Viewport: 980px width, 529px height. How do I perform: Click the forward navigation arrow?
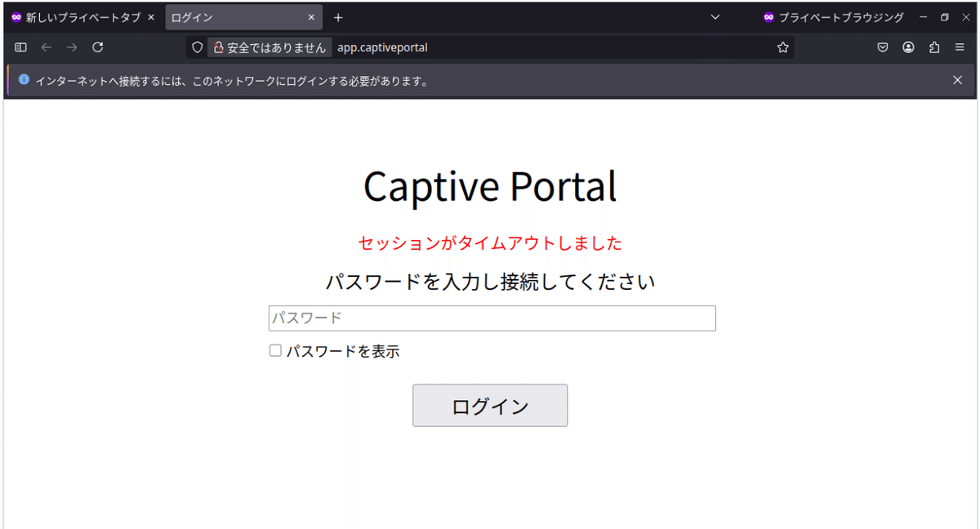pyautogui.click(x=72, y=47)
